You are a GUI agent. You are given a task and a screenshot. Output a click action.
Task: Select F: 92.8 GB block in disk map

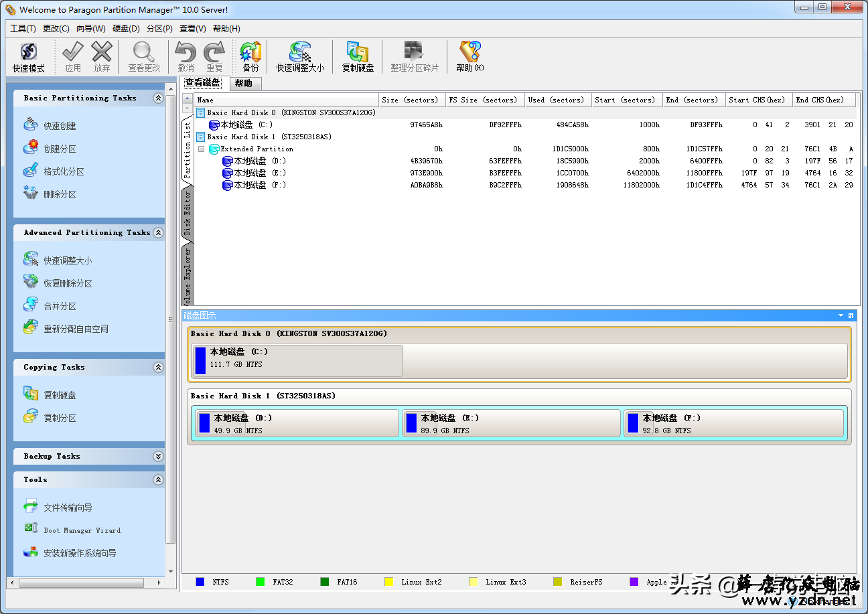734,424
